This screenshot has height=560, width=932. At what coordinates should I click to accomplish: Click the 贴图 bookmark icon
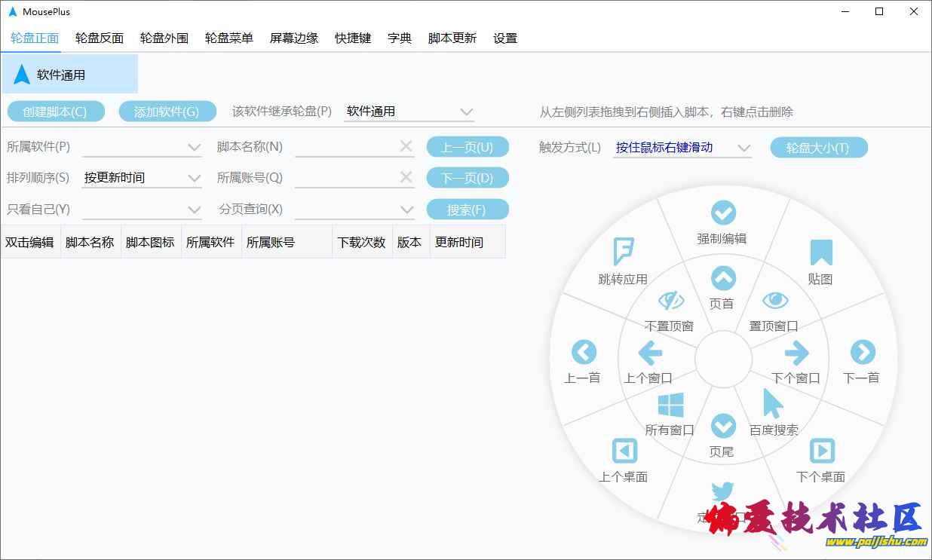pyautogui.click(x=820, y=252)
